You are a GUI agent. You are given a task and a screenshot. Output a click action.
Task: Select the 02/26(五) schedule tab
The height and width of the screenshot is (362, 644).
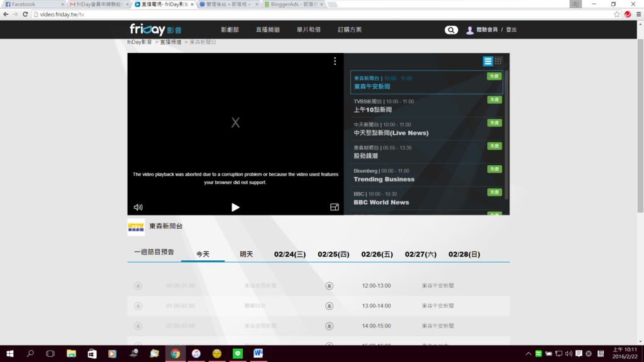377,255
